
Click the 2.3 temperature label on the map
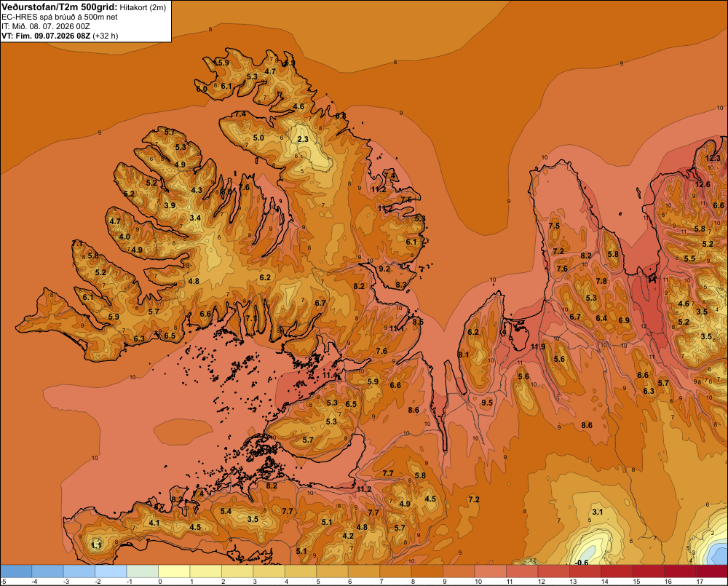point(303,139)
